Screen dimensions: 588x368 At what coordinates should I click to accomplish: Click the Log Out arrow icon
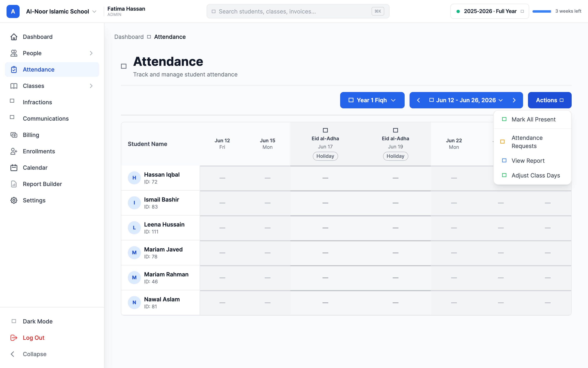(x=14, y=338)
